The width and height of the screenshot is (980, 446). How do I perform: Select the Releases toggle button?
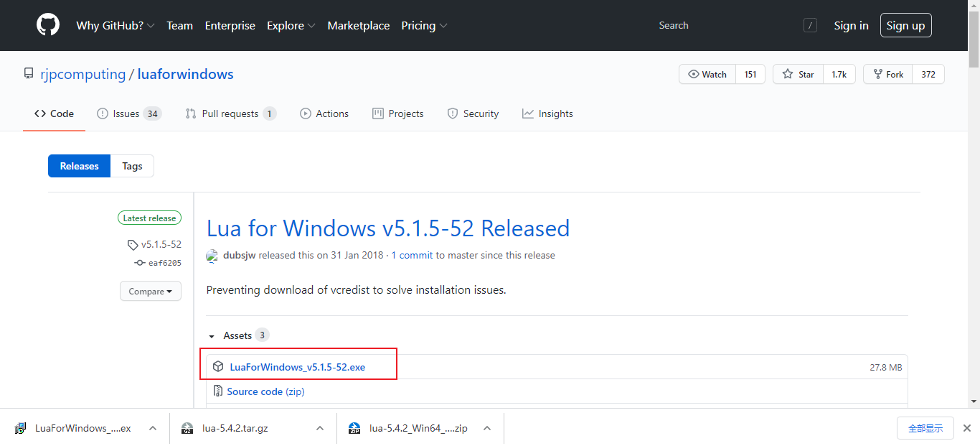79,166
